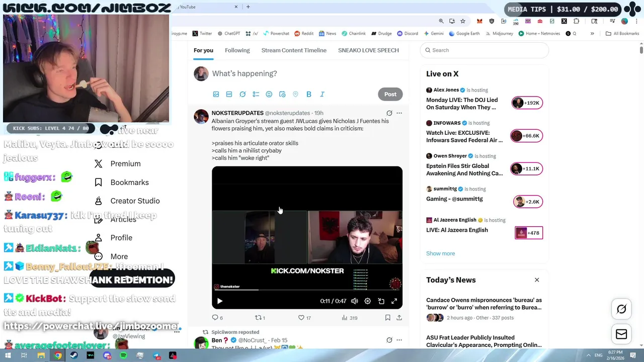Close the Today's News panel
The image size is (644, 362).
point(537,280)
